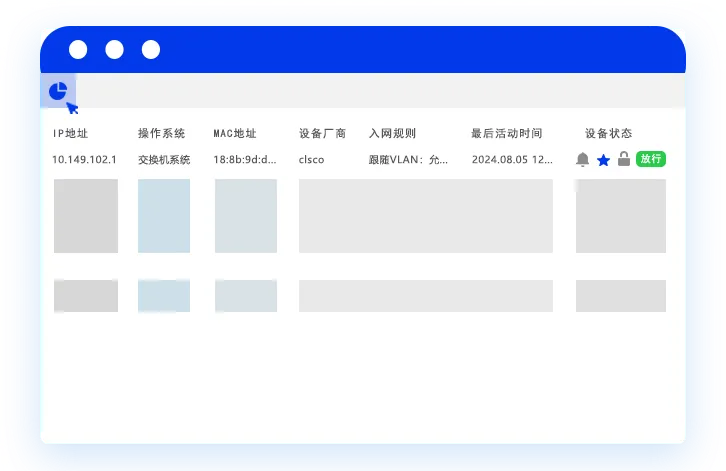Image resolution: width=726 pixels, height=471 pixels.
Task: Click the 设备厂商 column header
Action: point(322,133)
